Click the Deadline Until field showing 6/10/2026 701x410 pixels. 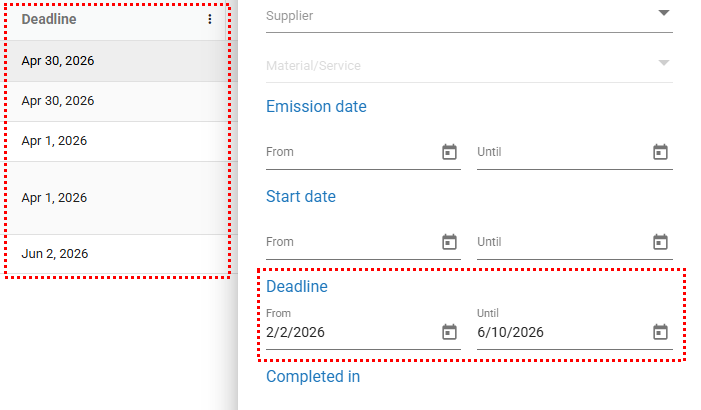click(560, 332)
